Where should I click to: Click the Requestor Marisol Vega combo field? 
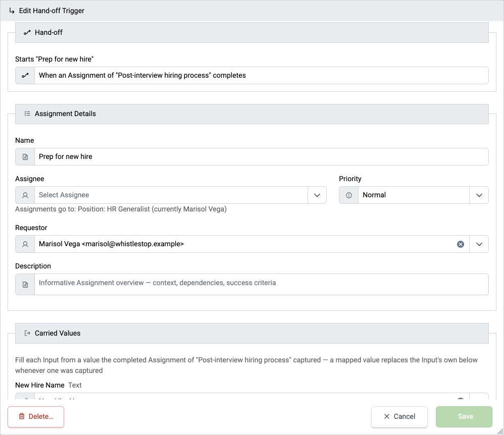pyautogui.click(x=251, y=244)
